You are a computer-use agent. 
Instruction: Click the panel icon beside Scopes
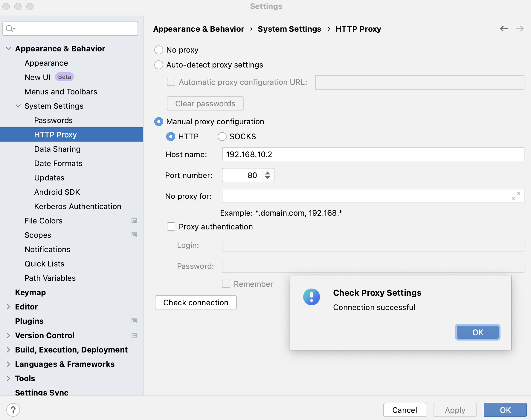coord(134,235)
